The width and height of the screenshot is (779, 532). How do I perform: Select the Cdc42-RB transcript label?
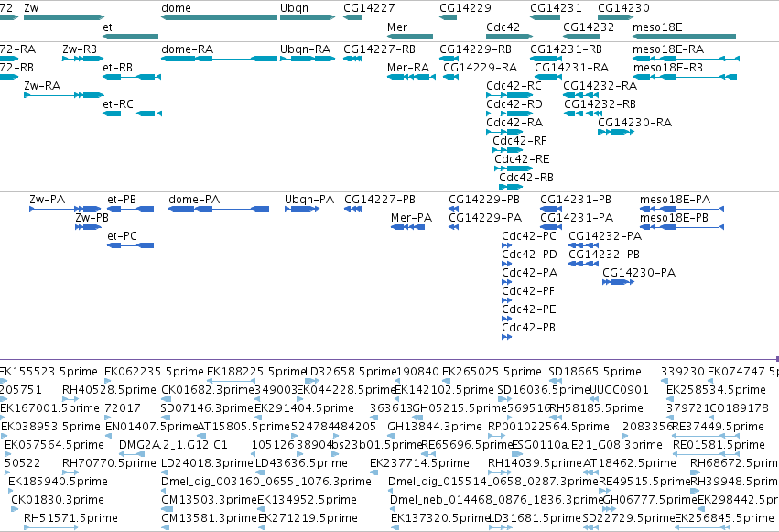[x=526, y=178]
